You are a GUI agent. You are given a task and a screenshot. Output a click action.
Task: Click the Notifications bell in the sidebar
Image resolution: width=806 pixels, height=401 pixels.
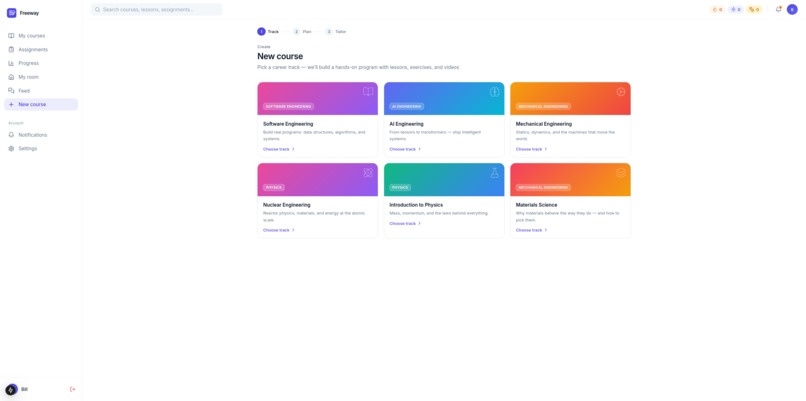pyautogui.click(x=11, y=135)
